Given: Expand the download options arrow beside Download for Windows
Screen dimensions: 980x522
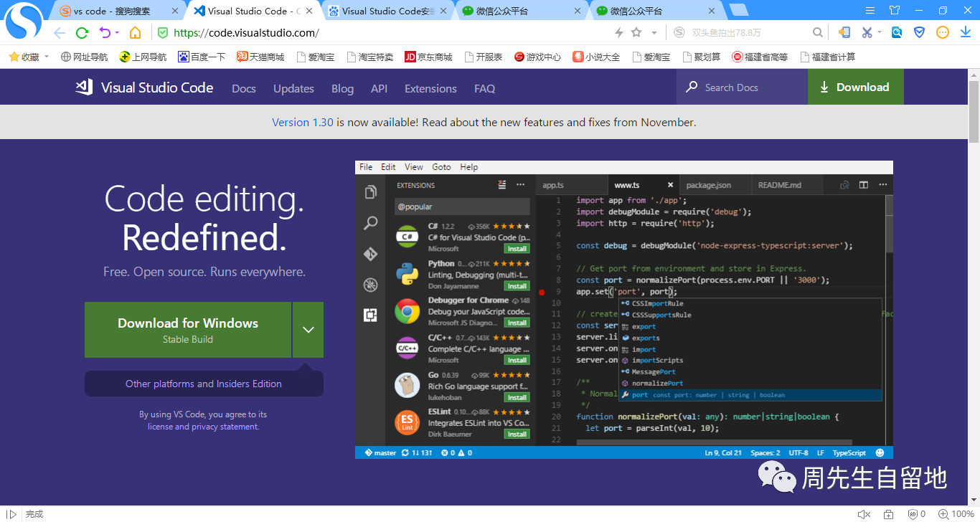Looking at the screenshot, I should pos(308,330).
